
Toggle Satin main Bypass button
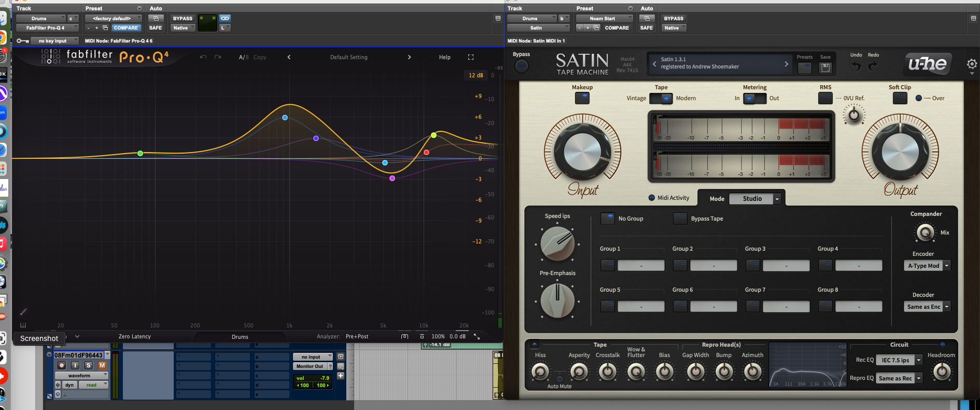coord(521,66)
